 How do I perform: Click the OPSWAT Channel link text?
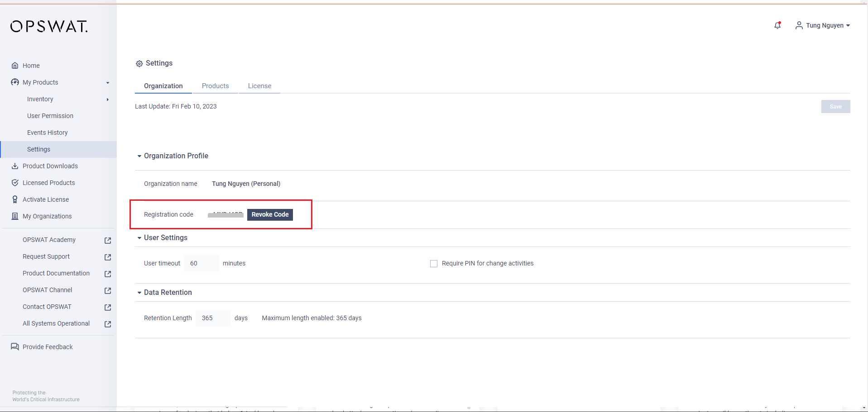click(x=48, y=290)
